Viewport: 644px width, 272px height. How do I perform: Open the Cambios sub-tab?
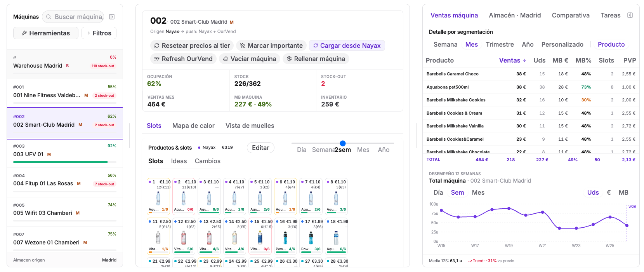click(208, 161)
